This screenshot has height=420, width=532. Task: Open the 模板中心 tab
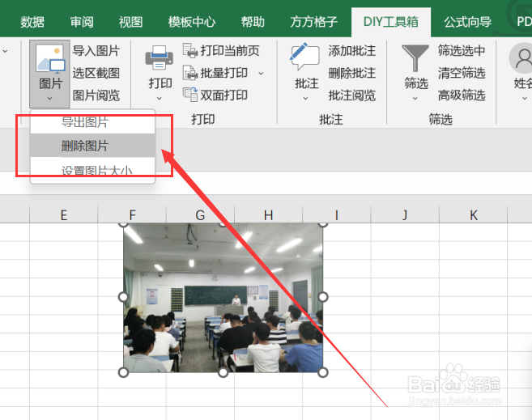192,22
